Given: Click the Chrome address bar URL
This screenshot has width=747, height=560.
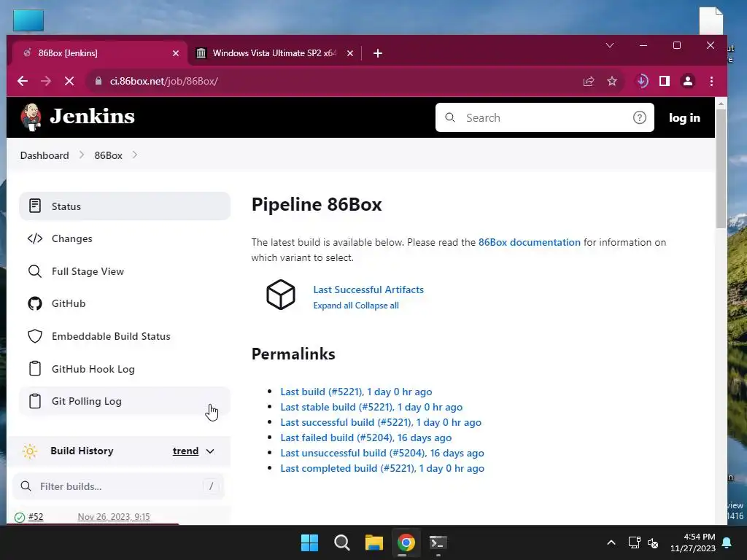Looking at the screenshot, I should tap(164, 81).
